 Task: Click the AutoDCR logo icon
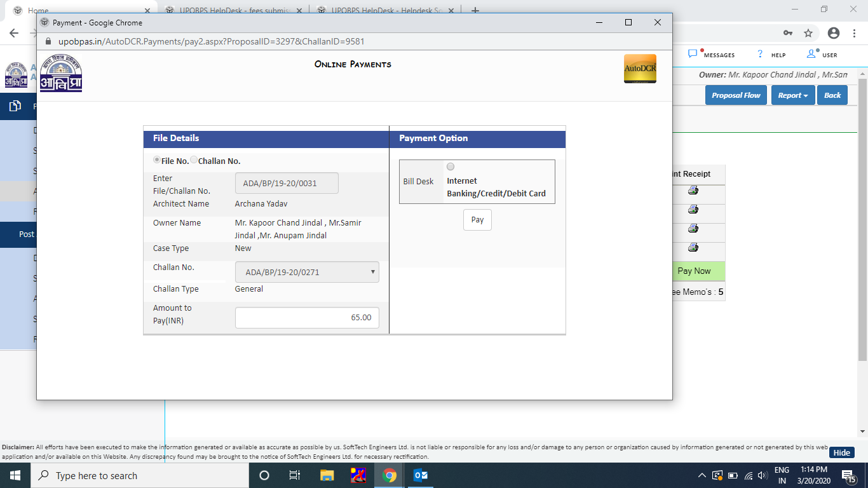point(640,69)
